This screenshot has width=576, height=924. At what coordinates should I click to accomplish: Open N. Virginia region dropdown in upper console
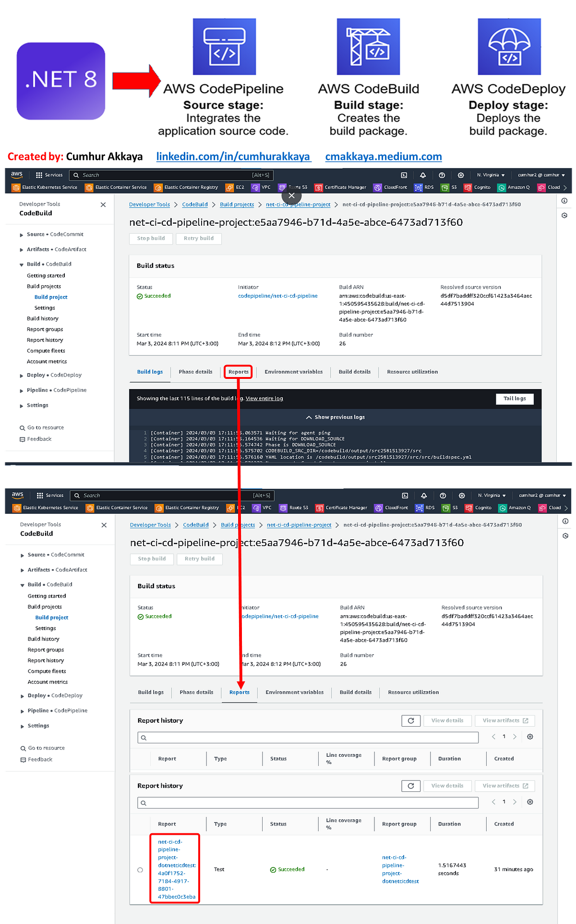point(492,175)
